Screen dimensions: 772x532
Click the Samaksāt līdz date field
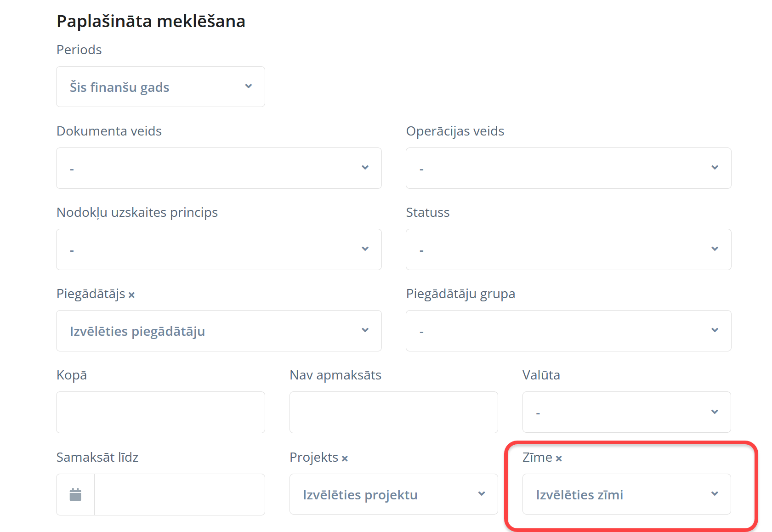179,495
